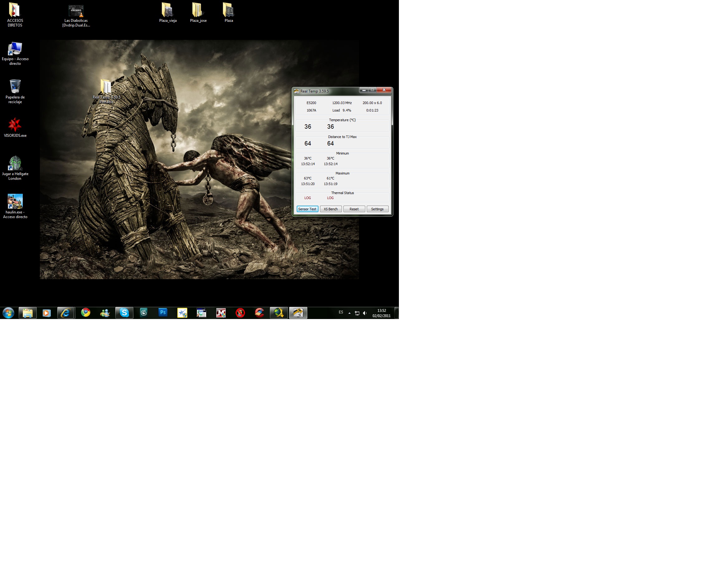This screenshot has width=728, height=572.
Task: Click the McAfee taskbar icon
Action: click(x=221, y=313)
